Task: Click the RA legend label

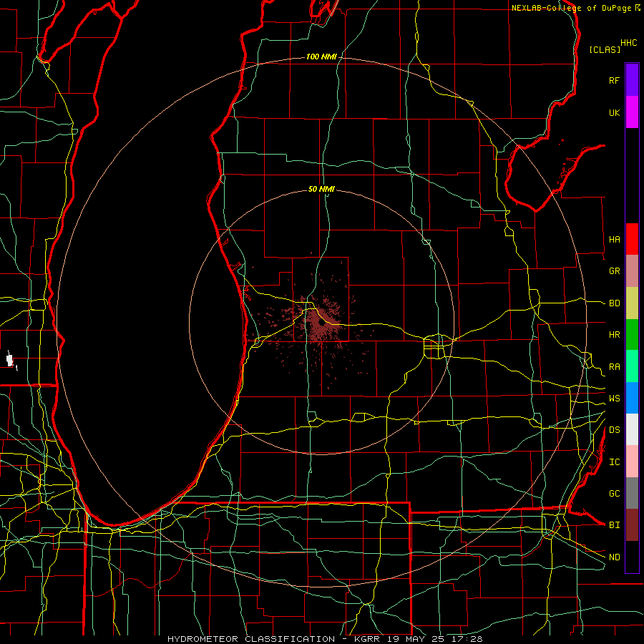Action: point(614,367)
